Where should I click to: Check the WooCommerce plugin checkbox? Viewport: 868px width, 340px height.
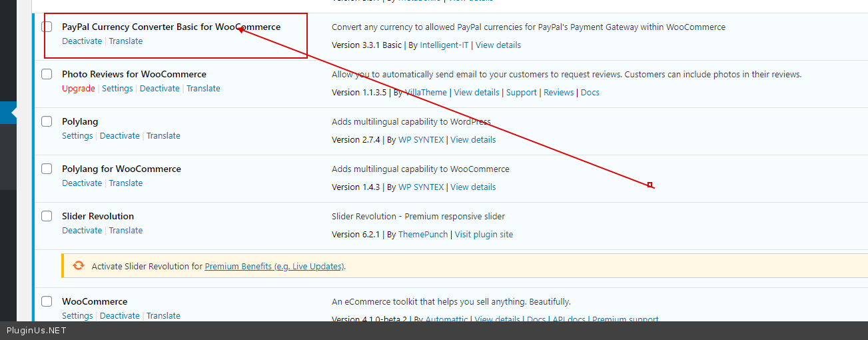(47, 301)
